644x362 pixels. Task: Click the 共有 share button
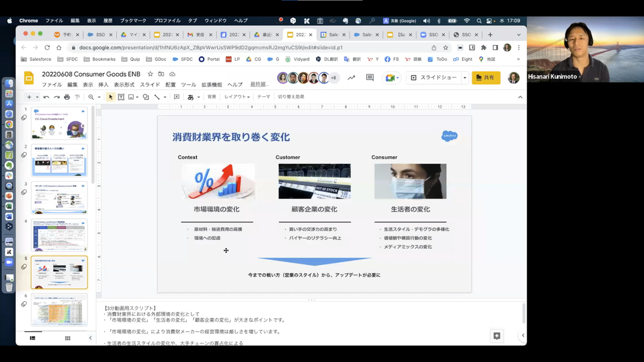click(x=486, y=77)
